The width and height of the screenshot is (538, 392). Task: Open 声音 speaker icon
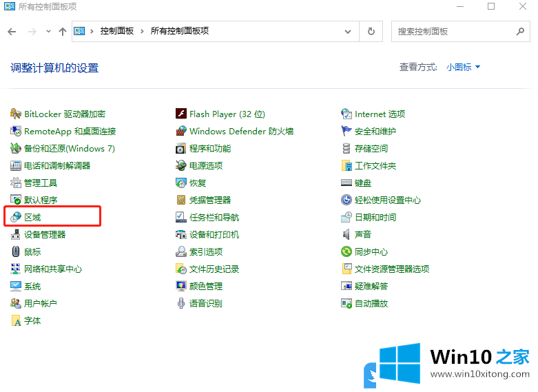[347, 234]
